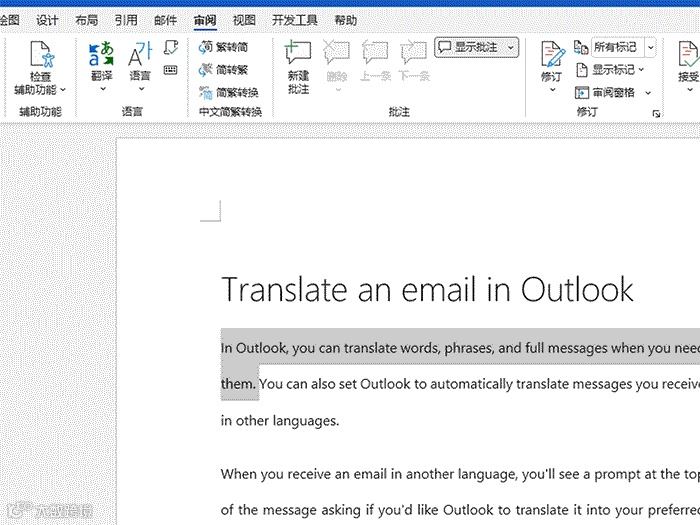Expand the 修订 dropdown arrow
700x525 pixels.
coord(553,90)
